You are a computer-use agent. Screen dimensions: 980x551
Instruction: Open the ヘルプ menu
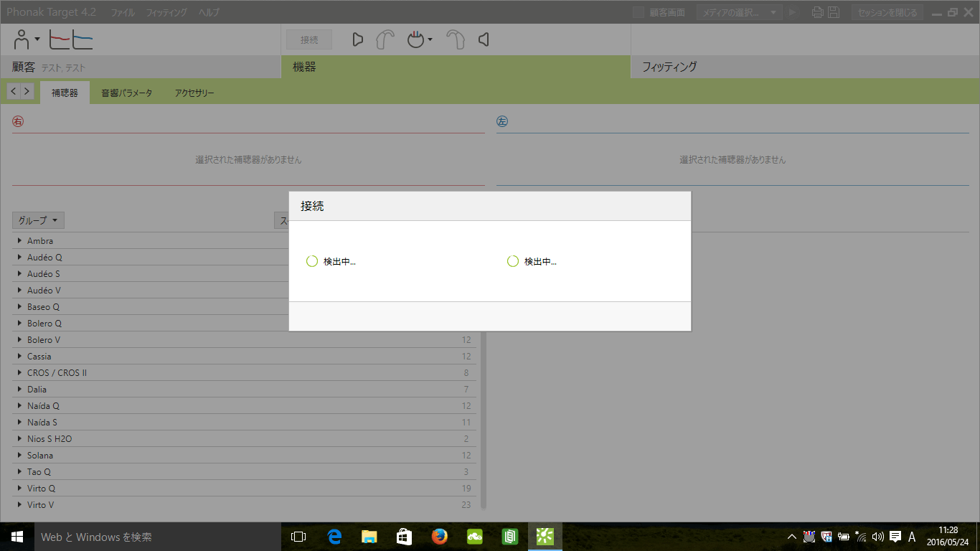tap(209, 13)
